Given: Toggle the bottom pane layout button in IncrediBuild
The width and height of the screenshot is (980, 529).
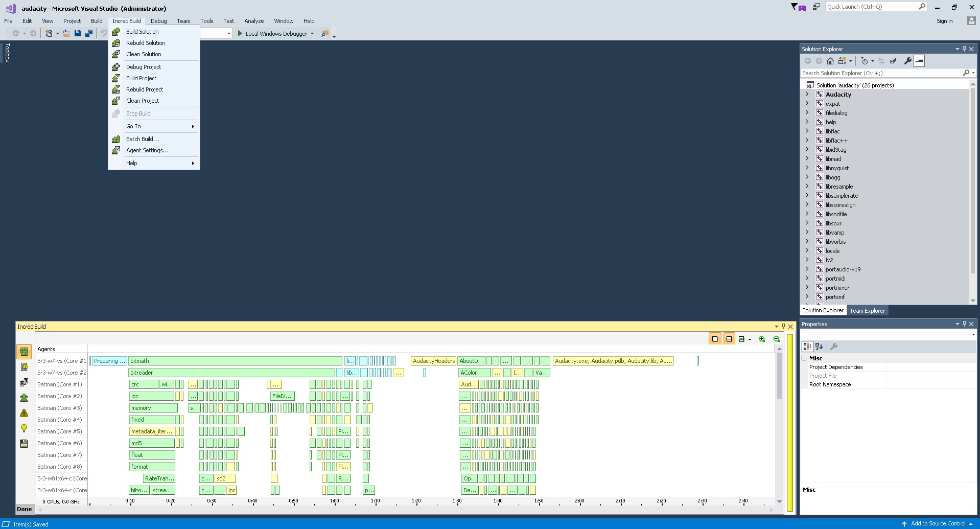Looking at the screenshot, I should (729, 339).
